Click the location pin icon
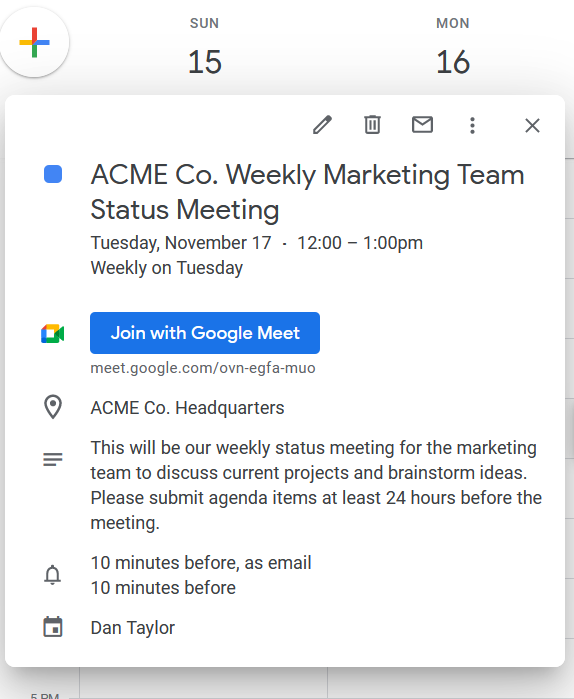 [x=53, y=407]
